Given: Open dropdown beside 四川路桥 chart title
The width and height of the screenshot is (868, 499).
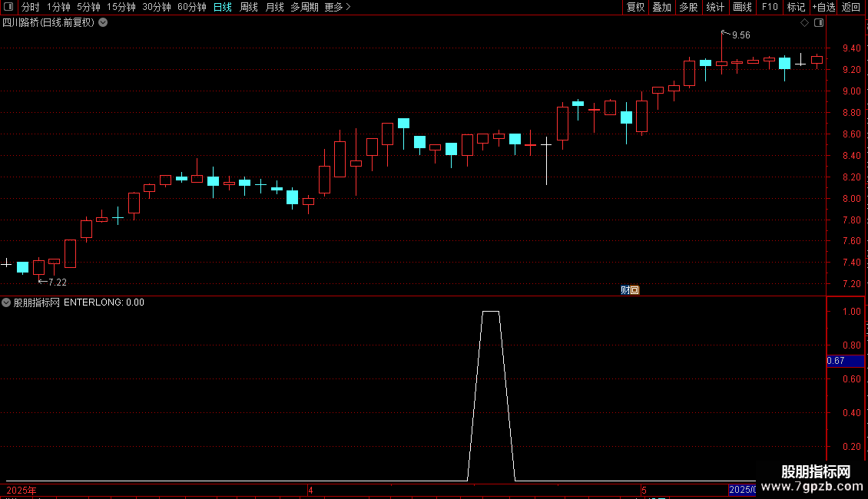Looking at the screenshot, I should [x=103, y=22].
